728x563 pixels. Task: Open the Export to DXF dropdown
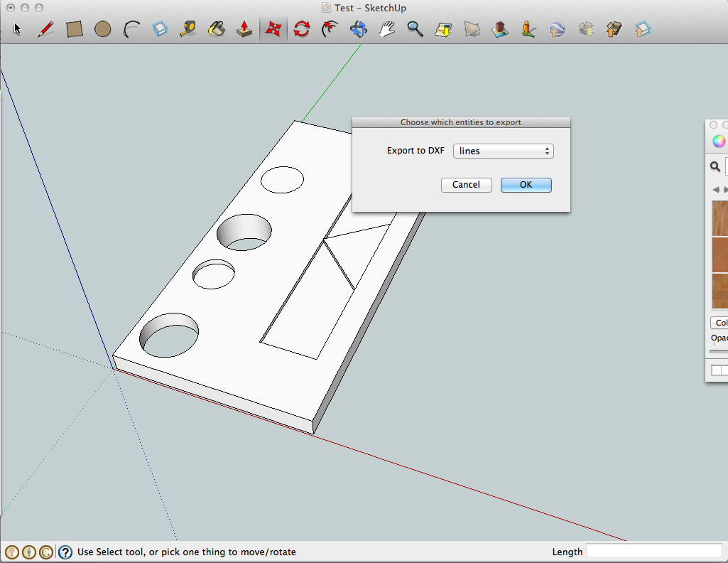[503, 151]
